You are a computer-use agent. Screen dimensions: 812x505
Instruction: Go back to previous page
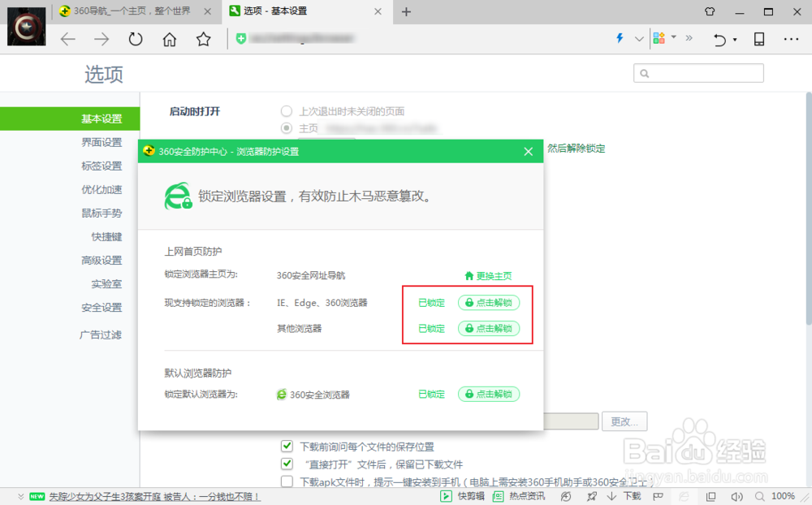68,39
